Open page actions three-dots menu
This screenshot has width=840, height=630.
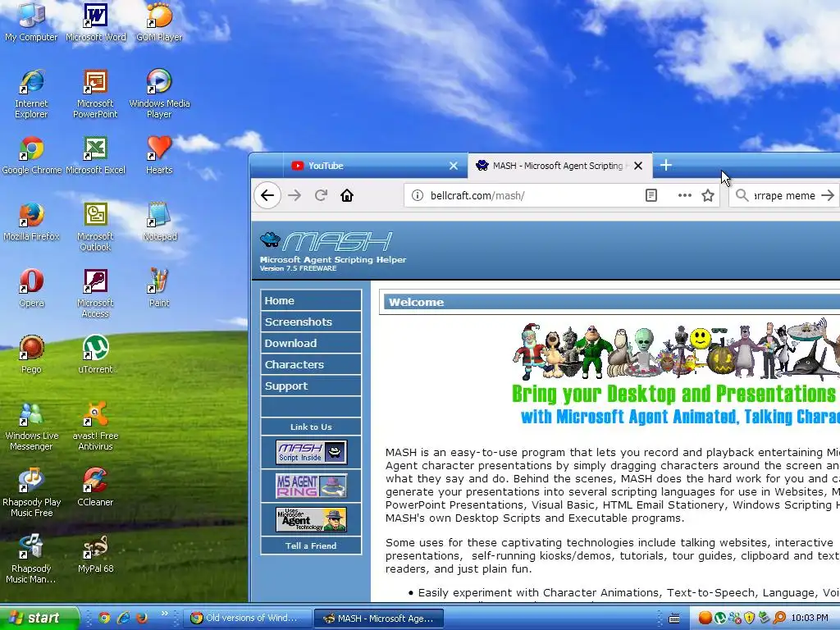684,195
